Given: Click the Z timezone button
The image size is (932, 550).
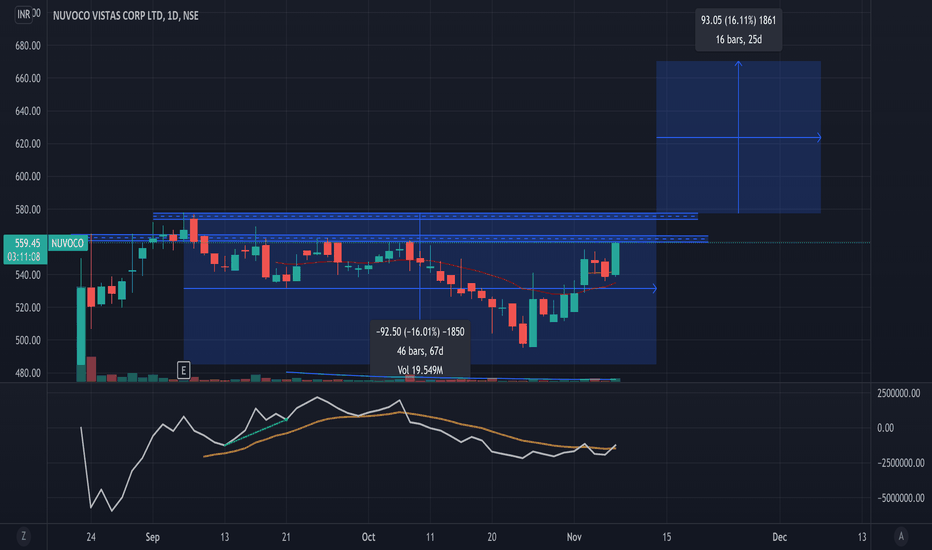Looking at the screenshot, I should click(x=24, y=536).
